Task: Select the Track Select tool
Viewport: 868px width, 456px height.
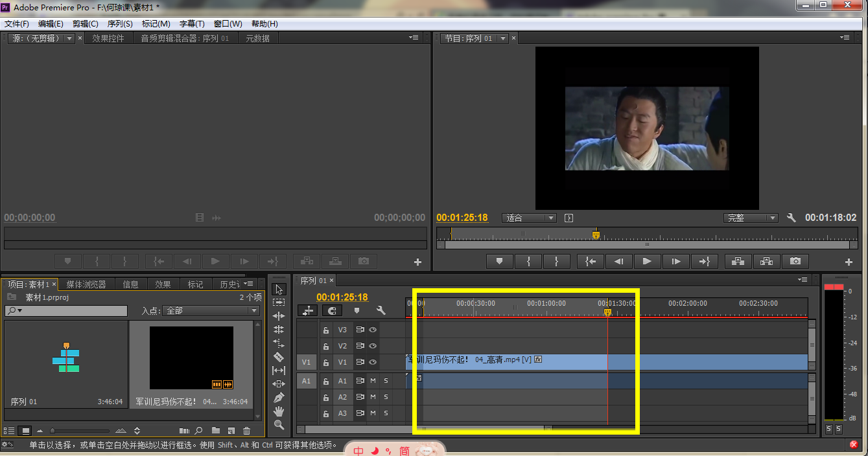Action: click(279, 302)
